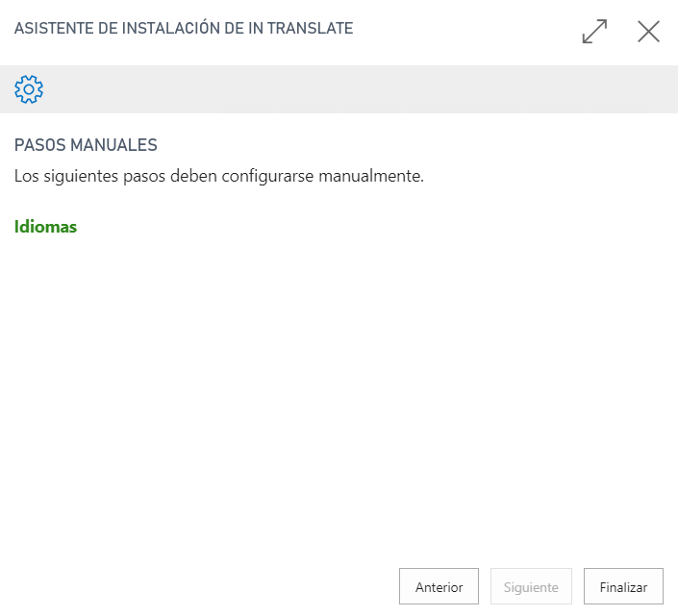
Task: Expand the dialog with the diagonal arrows icon
Action: coord(594,32)
